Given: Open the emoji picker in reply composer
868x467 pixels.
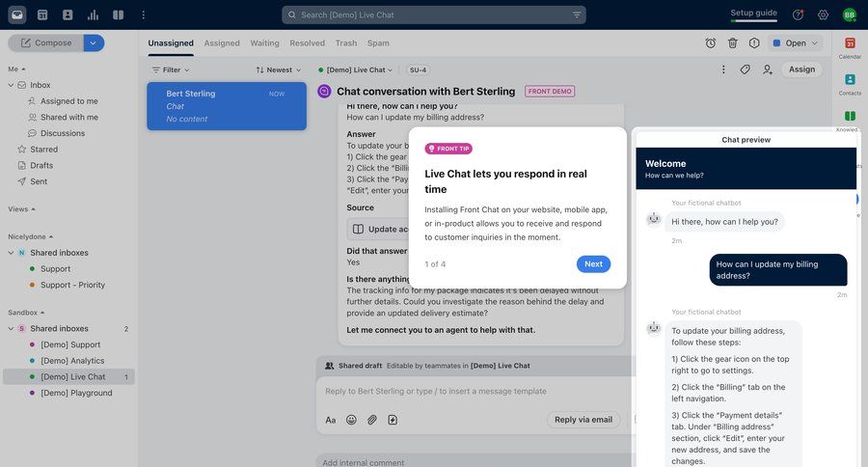Looking at the screenshot, I should 351,420.
